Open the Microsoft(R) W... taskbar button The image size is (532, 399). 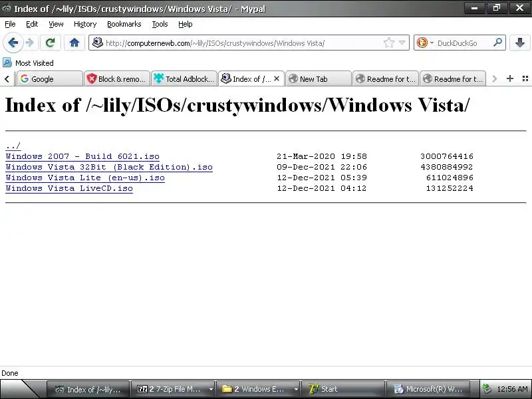(x=428, y=389)
